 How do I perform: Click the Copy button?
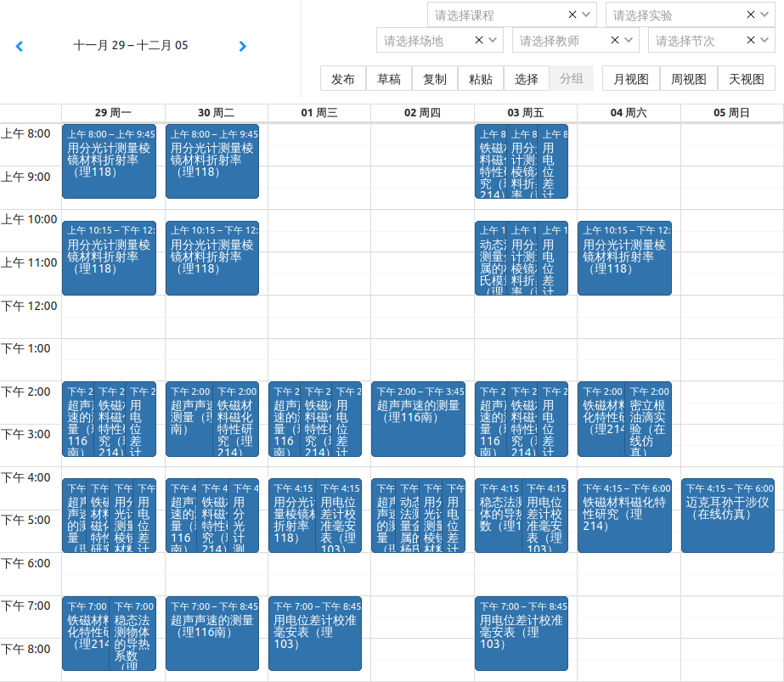pos(435,79)
